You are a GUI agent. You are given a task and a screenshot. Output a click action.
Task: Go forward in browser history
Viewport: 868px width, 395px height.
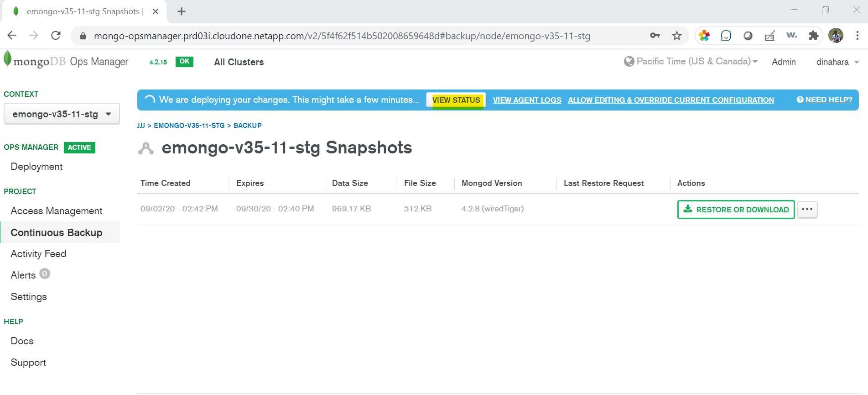tap(34, 36)
